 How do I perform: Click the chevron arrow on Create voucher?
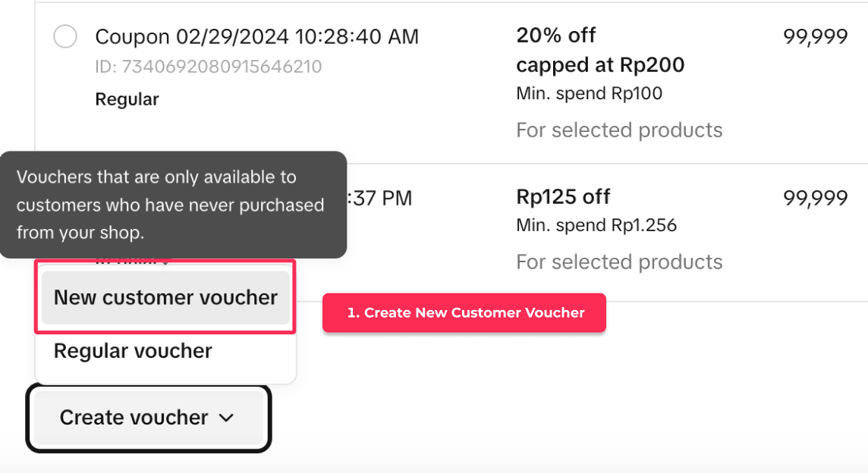(x=226, y=418)
